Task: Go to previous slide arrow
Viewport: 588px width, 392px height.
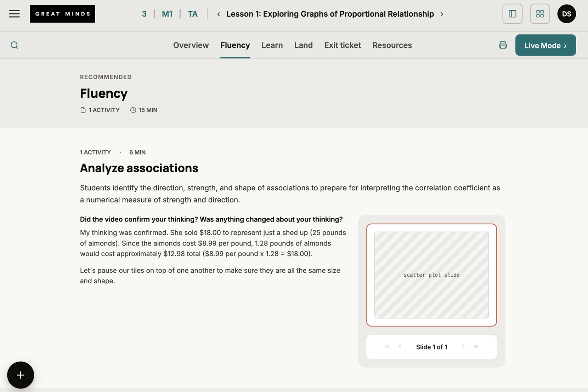Action: pyautogui.click(x=400, y=347)
